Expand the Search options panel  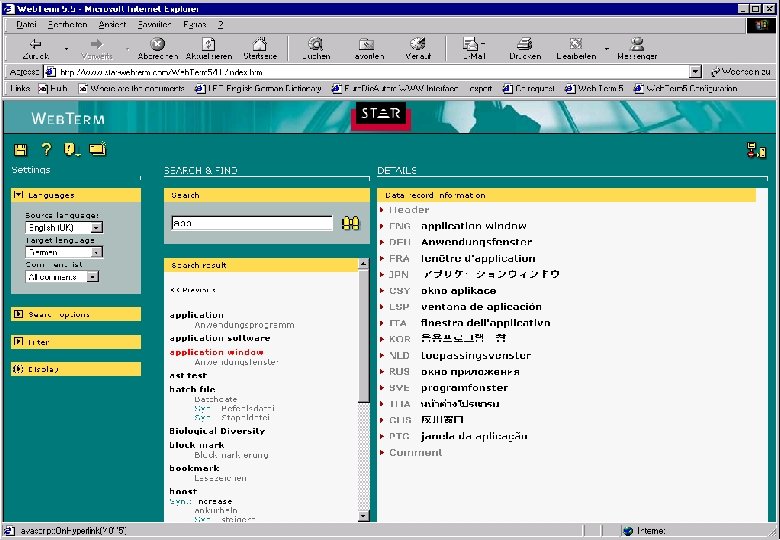tap(18, 314)
